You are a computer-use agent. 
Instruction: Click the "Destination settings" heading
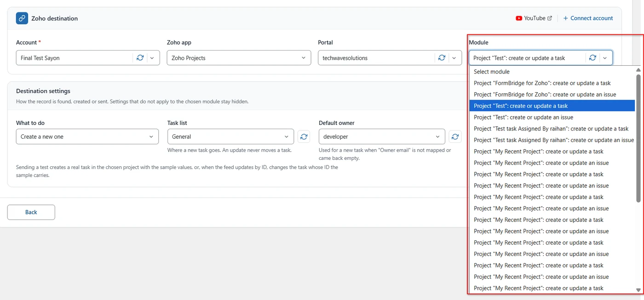43,91
